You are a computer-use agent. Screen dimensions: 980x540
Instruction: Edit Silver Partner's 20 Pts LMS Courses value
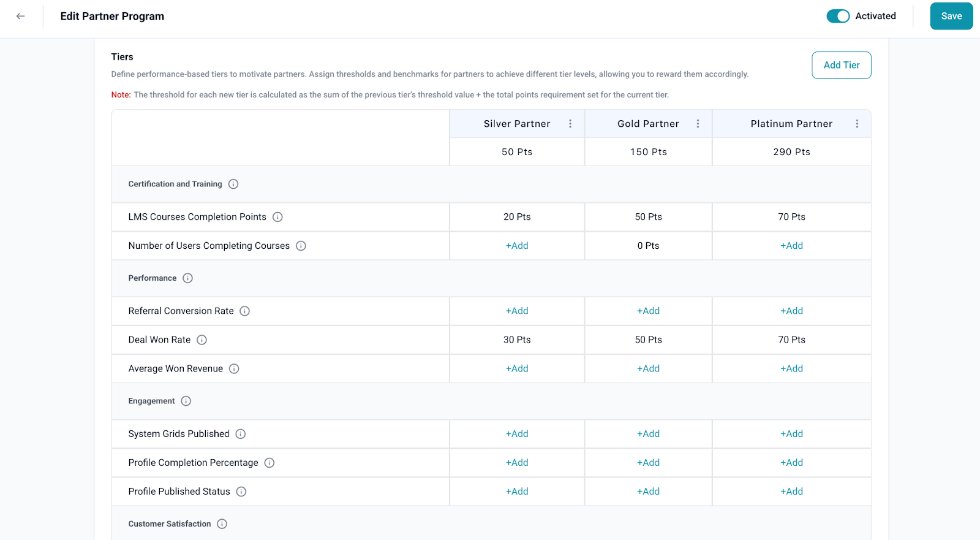[x=517, y=217]
